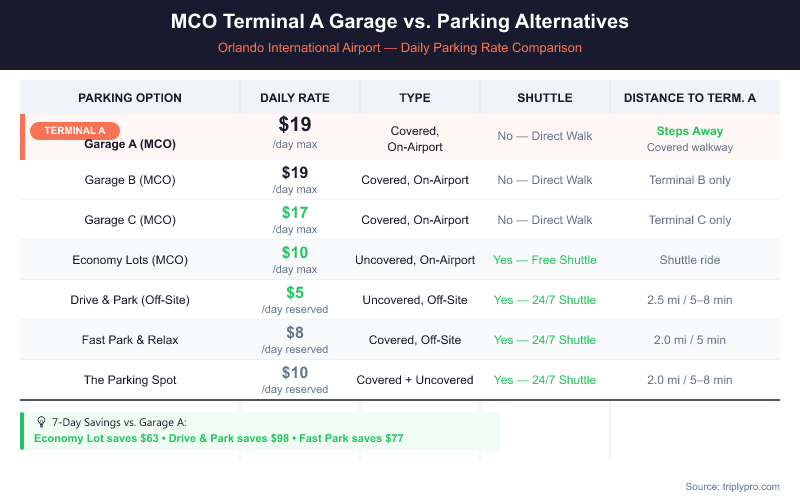This screenshot has width=800, height=500.
Task: Select The Parking Spot row label
Action: click(x=130, y=380)
